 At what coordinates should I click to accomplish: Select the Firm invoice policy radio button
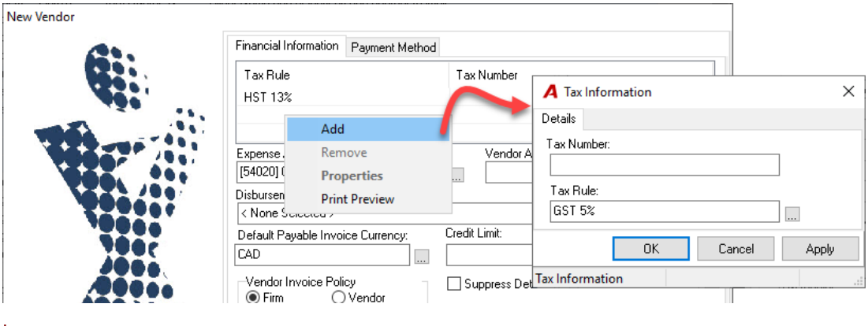[x=253, y=298]
